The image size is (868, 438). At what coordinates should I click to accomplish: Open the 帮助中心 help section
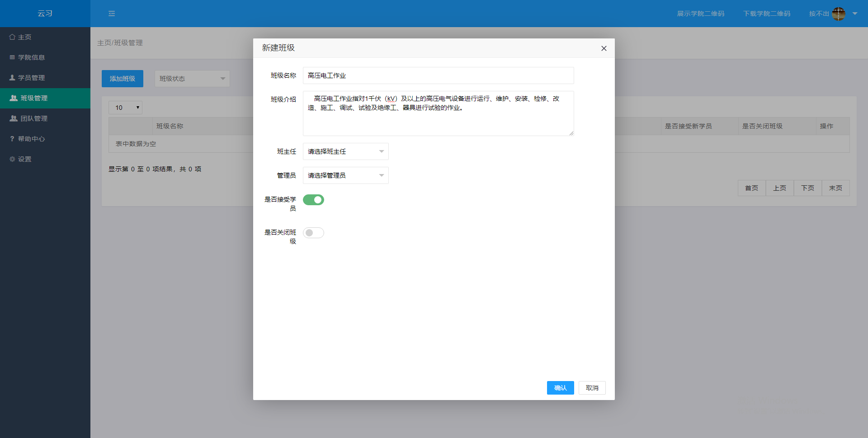pyautogui.click(x=30, y=138)
